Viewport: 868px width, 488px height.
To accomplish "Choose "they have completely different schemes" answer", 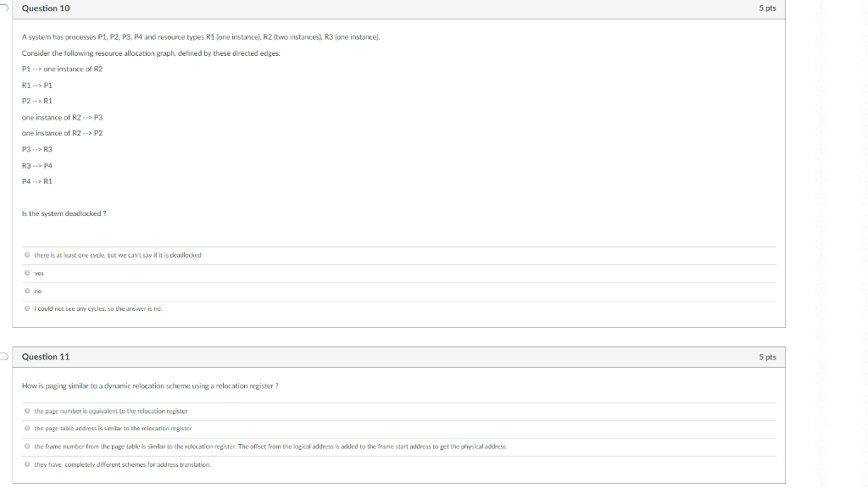I will pyautogui.click(x=26, y=465).
